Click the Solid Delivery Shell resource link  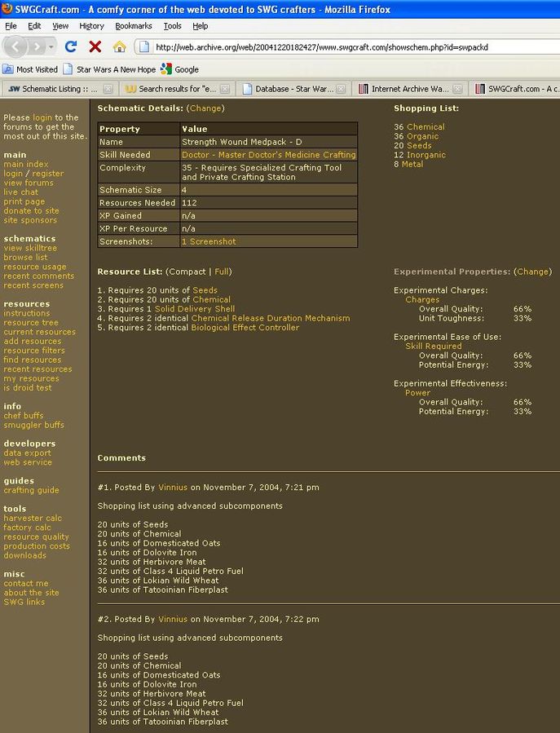coord(194,309)
